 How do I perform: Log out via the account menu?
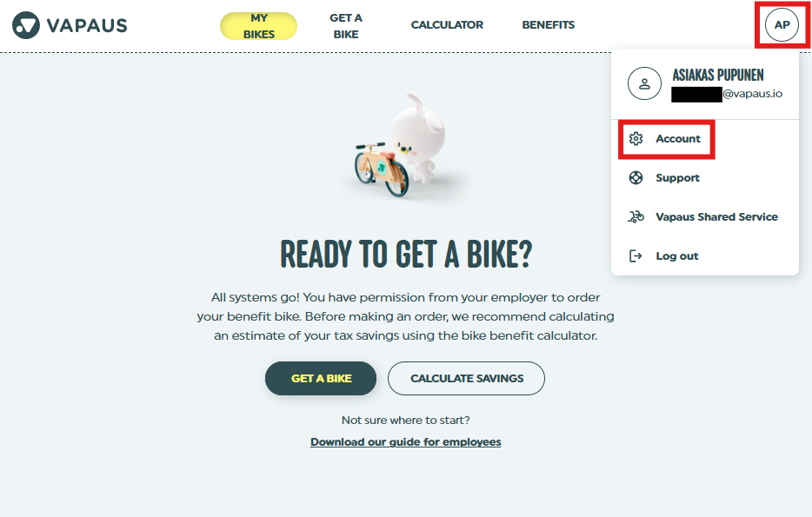coord(676,255)
